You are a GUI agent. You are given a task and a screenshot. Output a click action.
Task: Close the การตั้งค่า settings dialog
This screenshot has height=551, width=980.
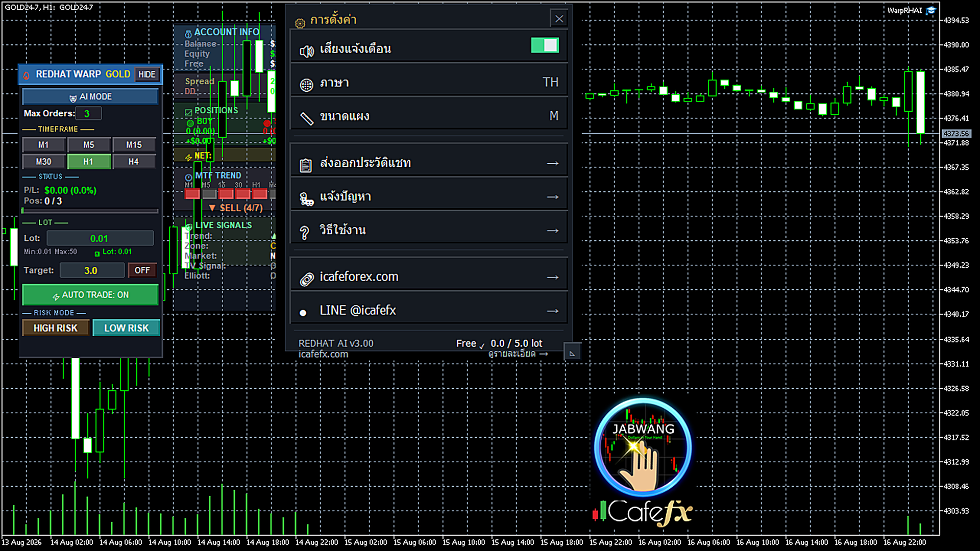tap(559, 19)
